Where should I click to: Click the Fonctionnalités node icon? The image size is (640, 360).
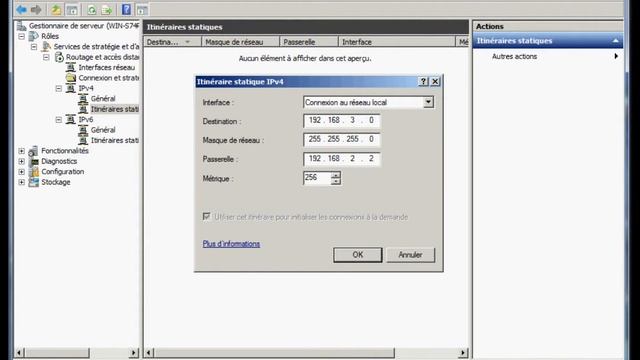click(34, 151)
